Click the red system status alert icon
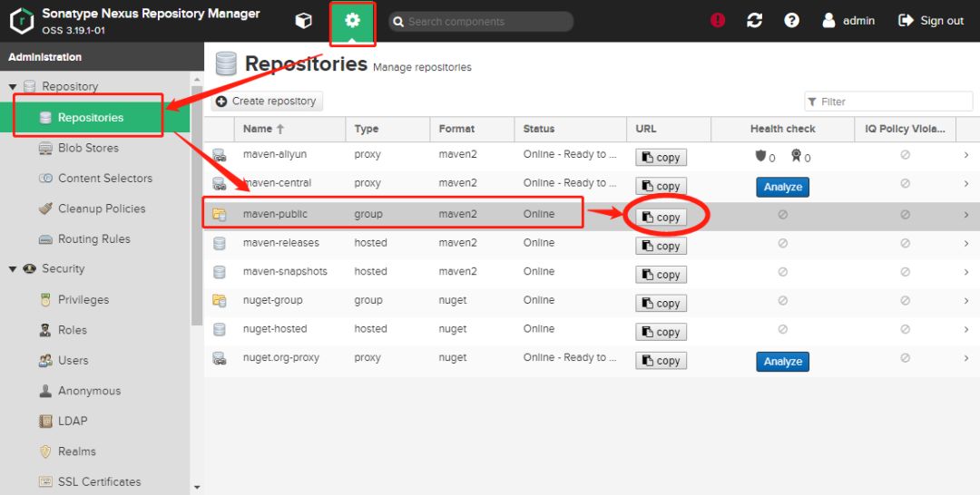This screenshot has height=495, width=980. pos(718,21)
